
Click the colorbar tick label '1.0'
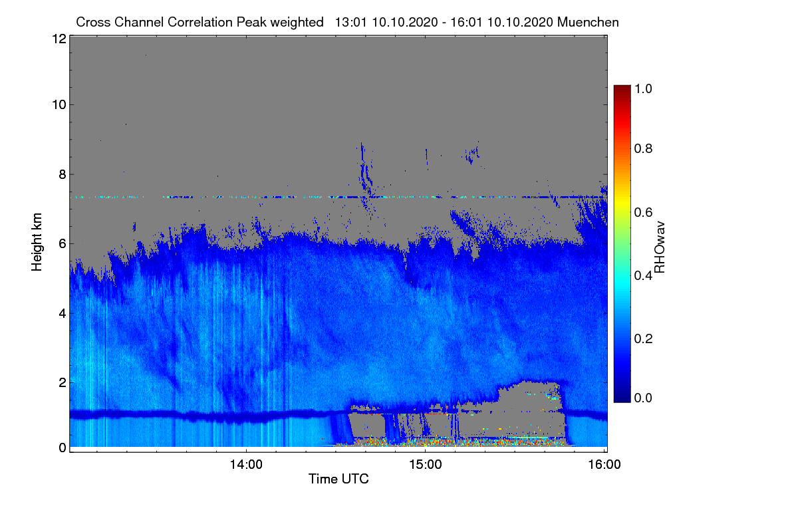[642, 87]
